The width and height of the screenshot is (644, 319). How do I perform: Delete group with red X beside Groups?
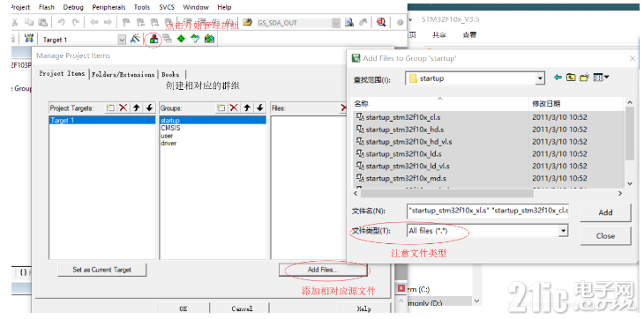click(234, 108)
